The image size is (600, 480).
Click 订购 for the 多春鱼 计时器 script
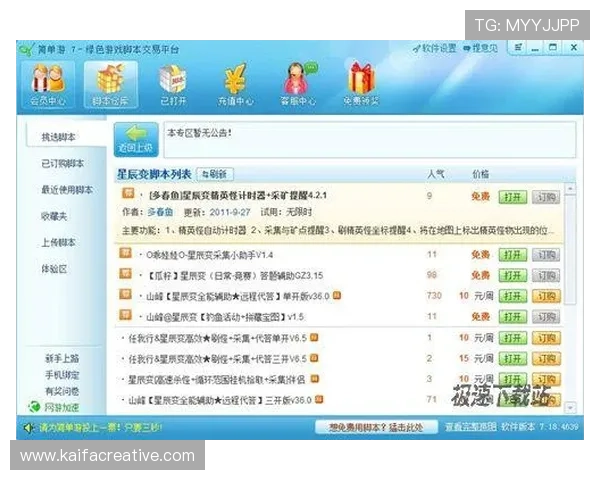pyautogui.click(x=546, y=197)
